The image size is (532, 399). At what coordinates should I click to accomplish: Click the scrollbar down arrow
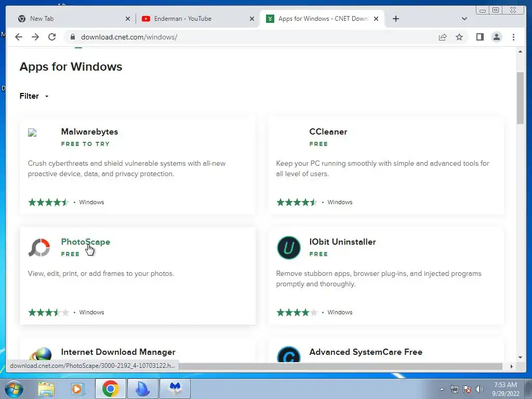click(x=520, y=357)
